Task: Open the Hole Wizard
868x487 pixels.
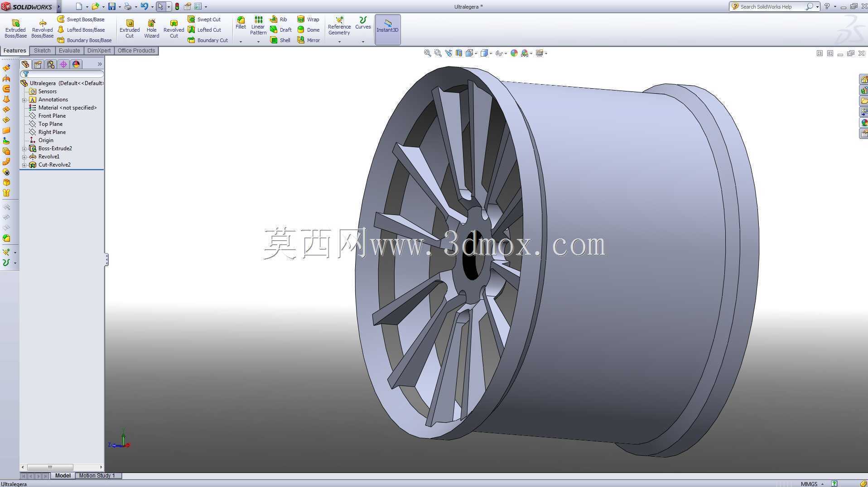Action: (x=151, y=29)
